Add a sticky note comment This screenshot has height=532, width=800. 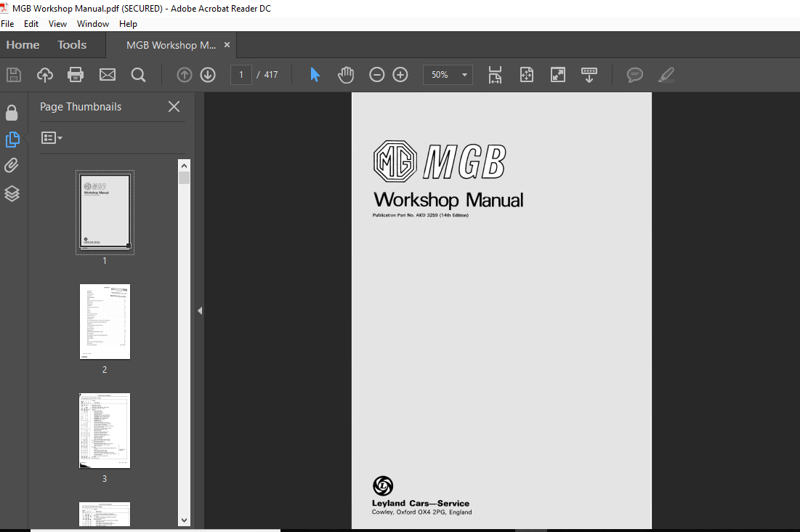[634, 75]
